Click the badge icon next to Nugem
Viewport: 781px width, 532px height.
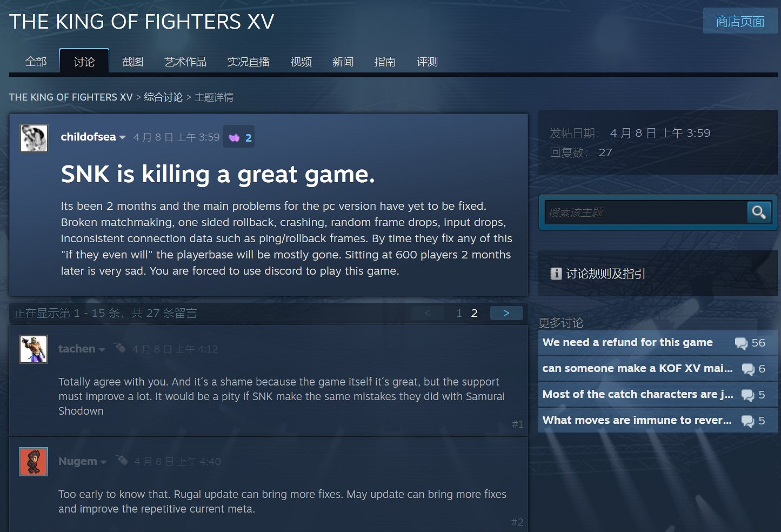122,460
